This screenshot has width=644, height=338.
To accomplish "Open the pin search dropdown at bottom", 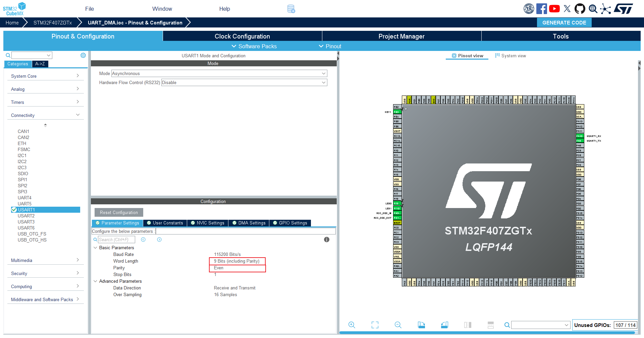I will pyautogui.click(x=541, y=325).
